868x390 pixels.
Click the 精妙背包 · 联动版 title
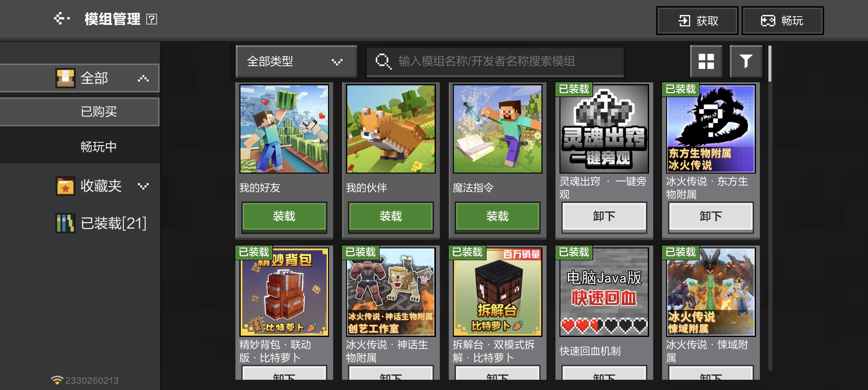(275, 351)
